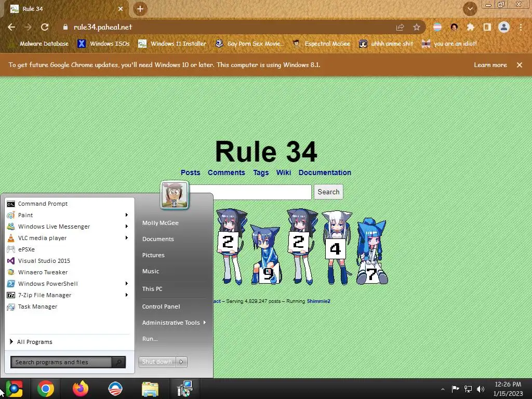Screen dimensions: 532x399
Task: Open the Posts link
Action: (x=190, y=172)
